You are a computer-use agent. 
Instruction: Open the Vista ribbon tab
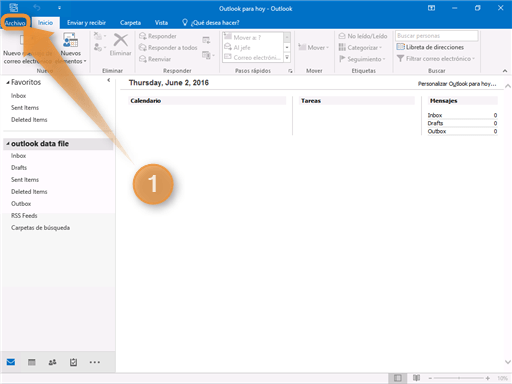[x=161, y=23]
